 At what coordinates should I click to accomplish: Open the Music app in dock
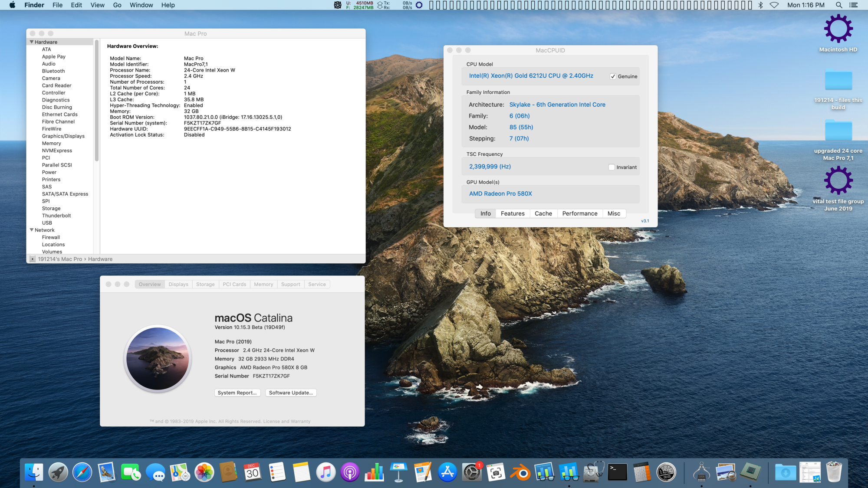tap(325, 472)
